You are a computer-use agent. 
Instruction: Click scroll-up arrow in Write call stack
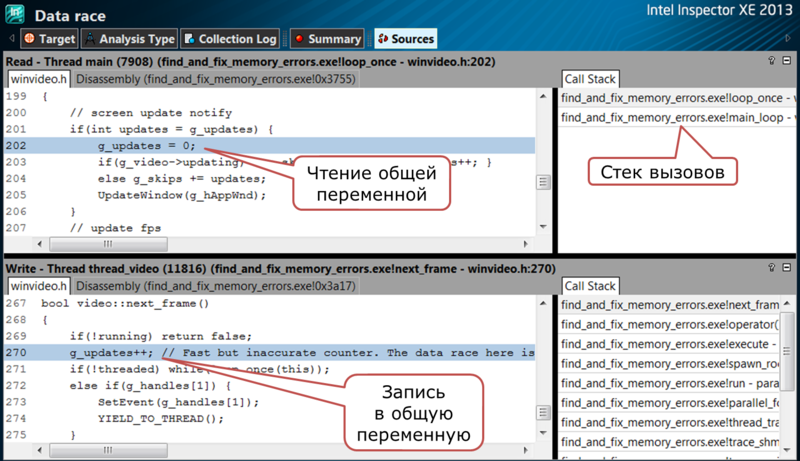tap(787, 303)
